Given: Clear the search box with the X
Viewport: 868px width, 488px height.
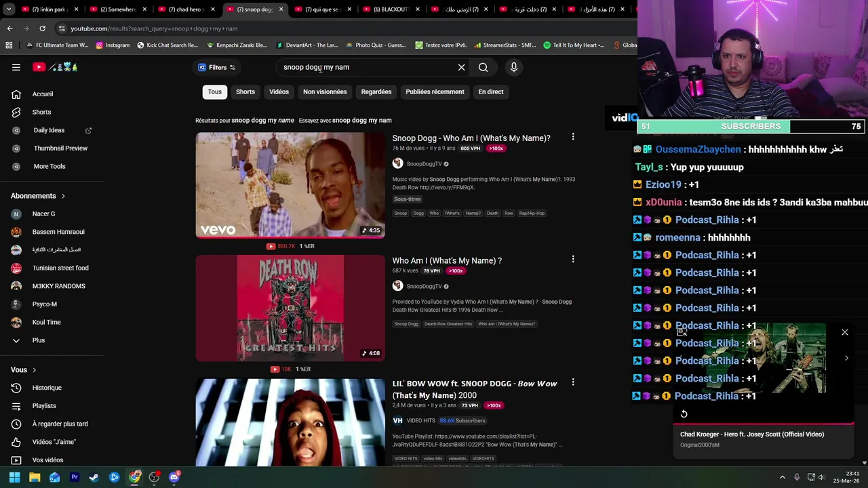Looking at the screenshot, I should pyautogui.click(x=461, y=67).
